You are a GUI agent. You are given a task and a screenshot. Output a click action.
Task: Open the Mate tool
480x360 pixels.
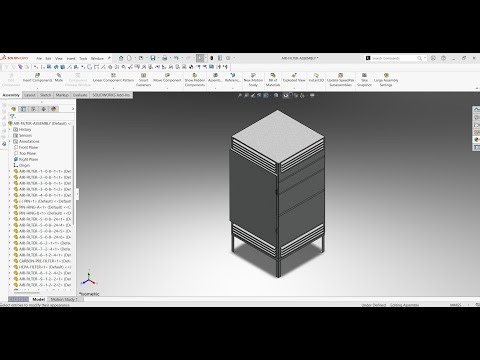59,78
